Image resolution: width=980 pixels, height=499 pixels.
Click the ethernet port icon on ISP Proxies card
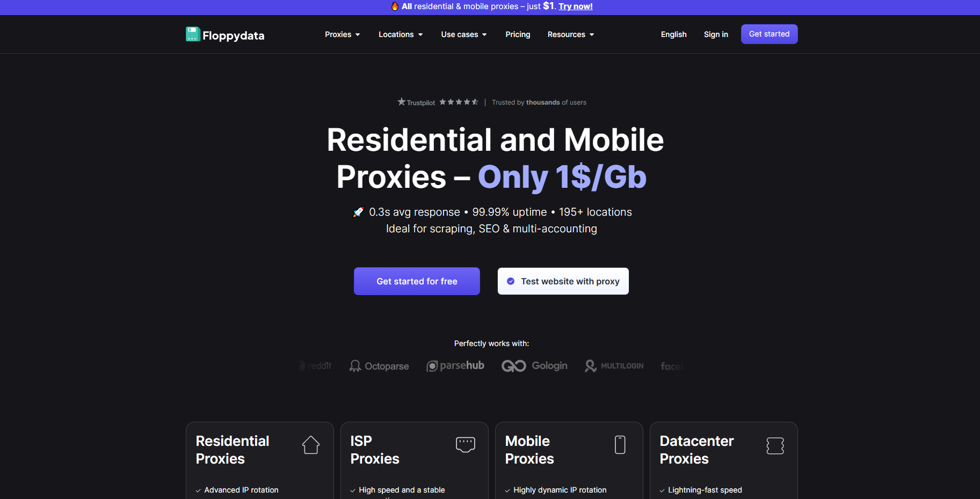(x=466, y=444)
